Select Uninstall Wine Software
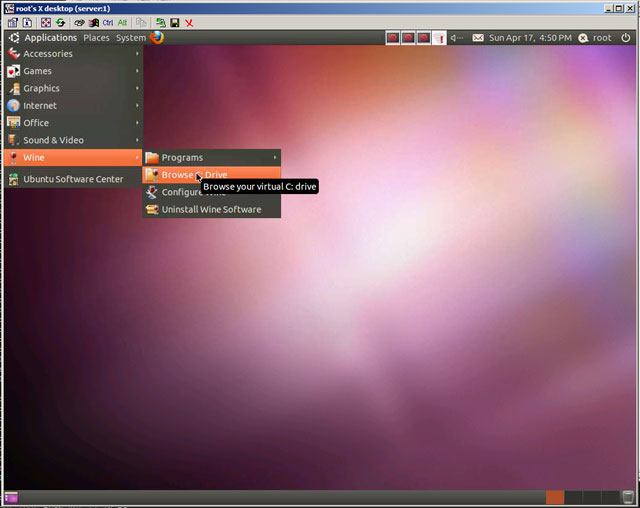This screenshot has height=508, width=640. click(211, 209)
